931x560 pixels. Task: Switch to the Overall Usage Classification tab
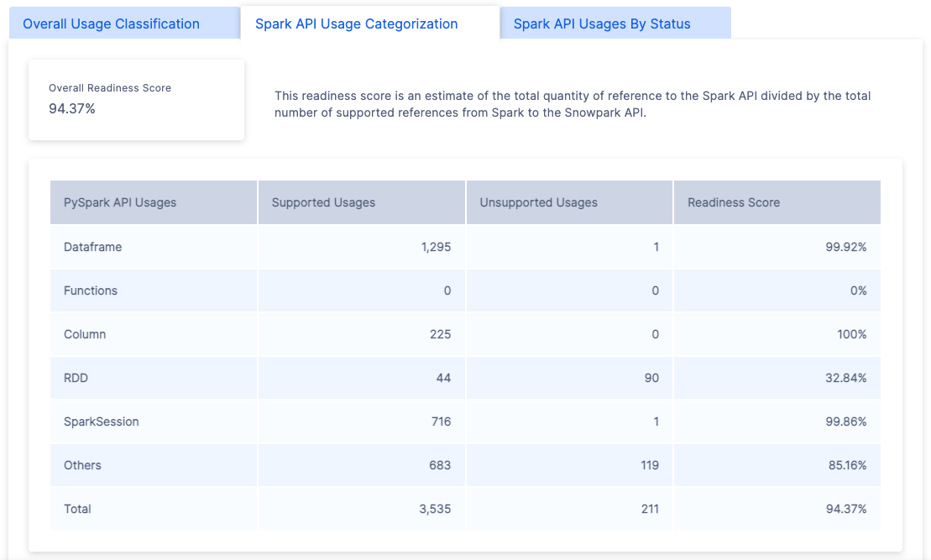111,24
